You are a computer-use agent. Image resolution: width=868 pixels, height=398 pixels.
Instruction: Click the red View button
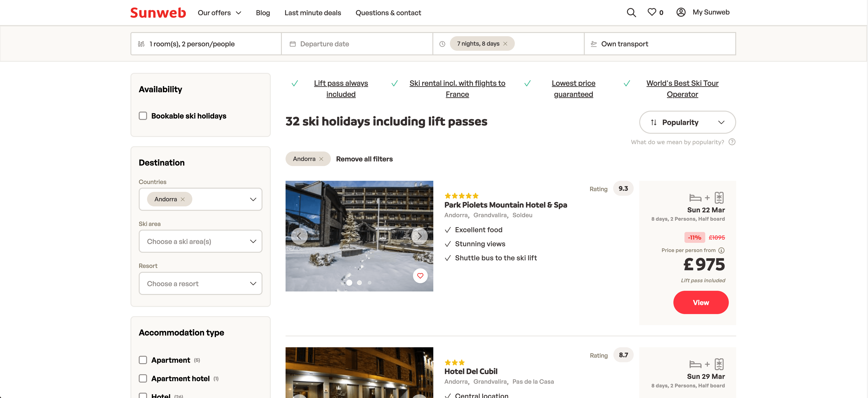pyautogui.click(x=701, y=302)
